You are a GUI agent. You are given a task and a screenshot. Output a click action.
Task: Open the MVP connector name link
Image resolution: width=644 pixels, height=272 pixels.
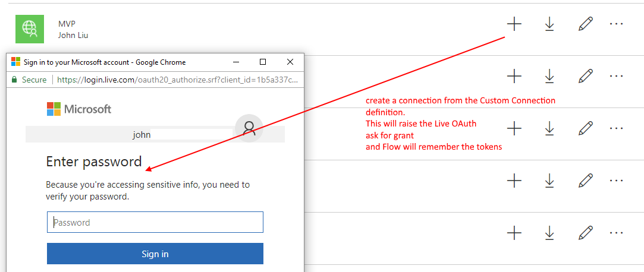66,24
